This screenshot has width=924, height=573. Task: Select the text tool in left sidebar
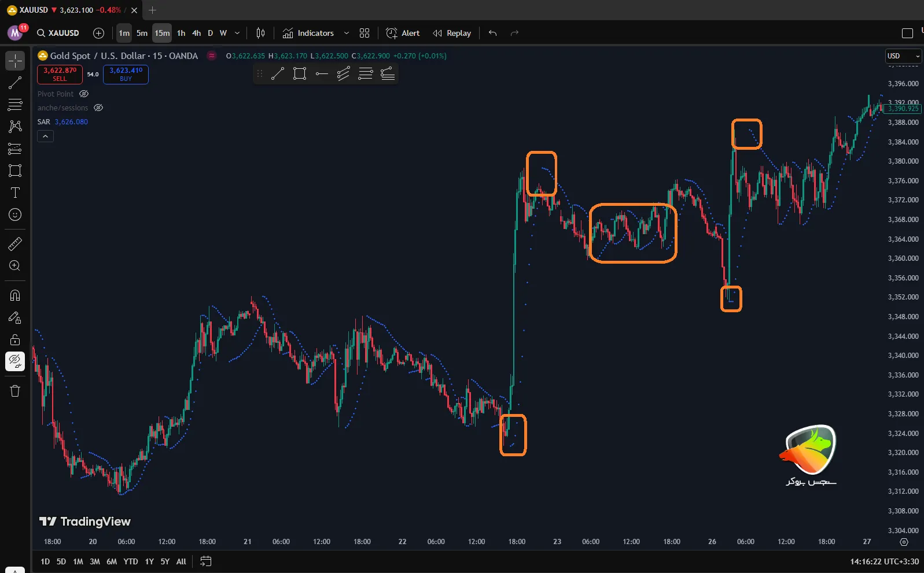pos(15,193)
